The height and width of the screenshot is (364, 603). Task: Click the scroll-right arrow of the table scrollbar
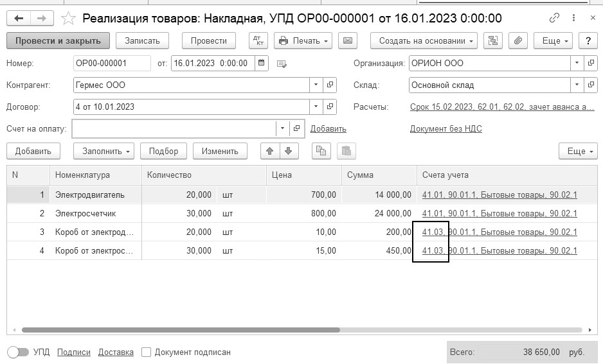(x=590, y=330)
